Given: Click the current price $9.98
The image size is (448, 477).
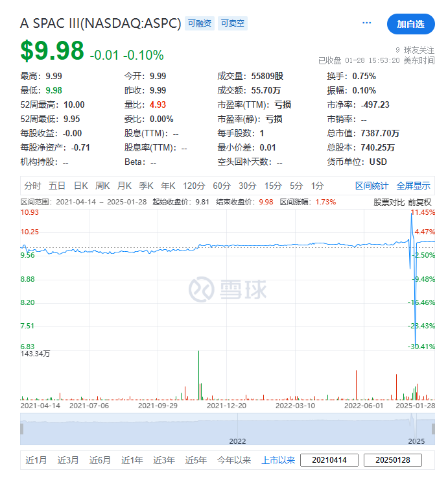Looking at the screenshot, I should (52, 51).
